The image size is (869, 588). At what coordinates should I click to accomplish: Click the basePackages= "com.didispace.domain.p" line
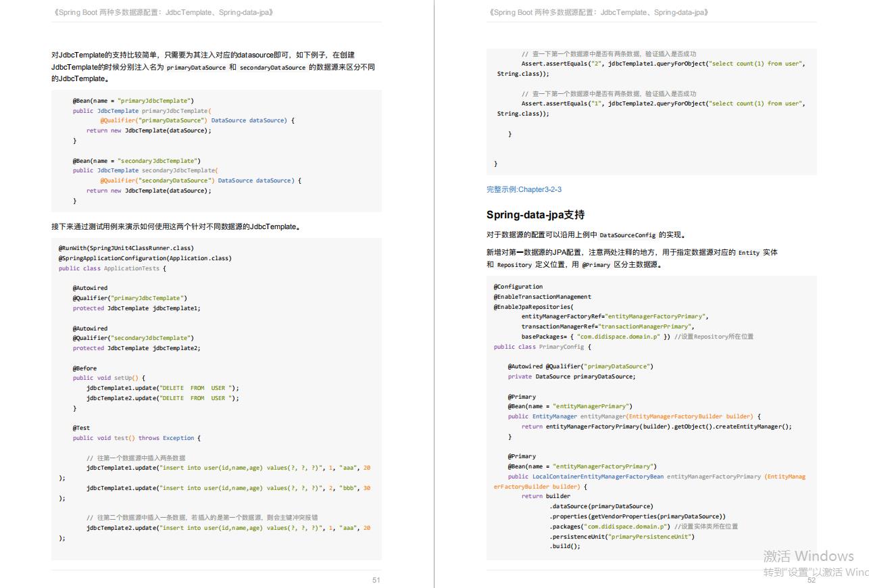tap(637, 337)
